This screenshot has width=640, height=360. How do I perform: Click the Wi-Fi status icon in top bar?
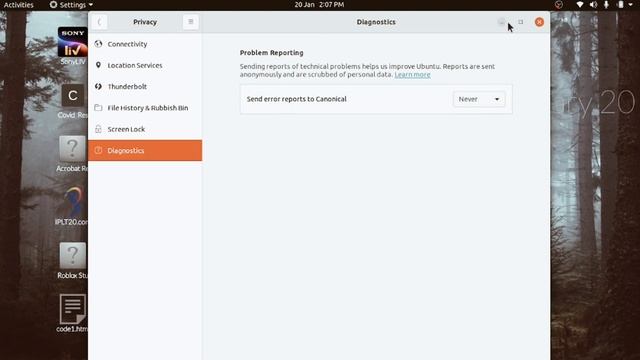point(580,5)
